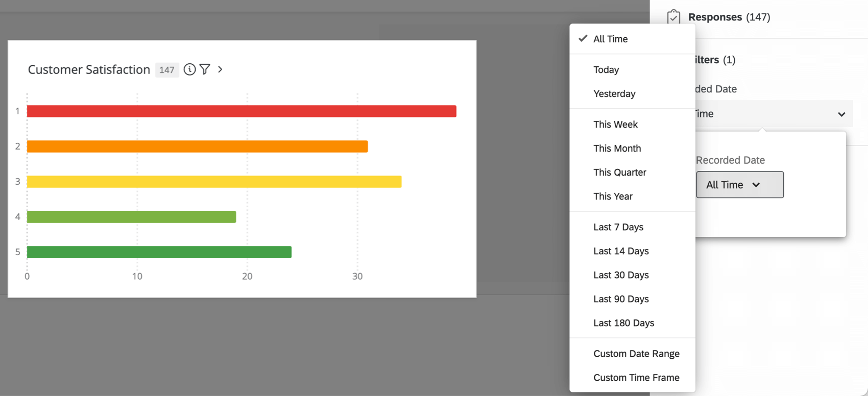Open the filter funnel icon on the widget
Viewport: 868px width, 396px height.
point(205,69)
